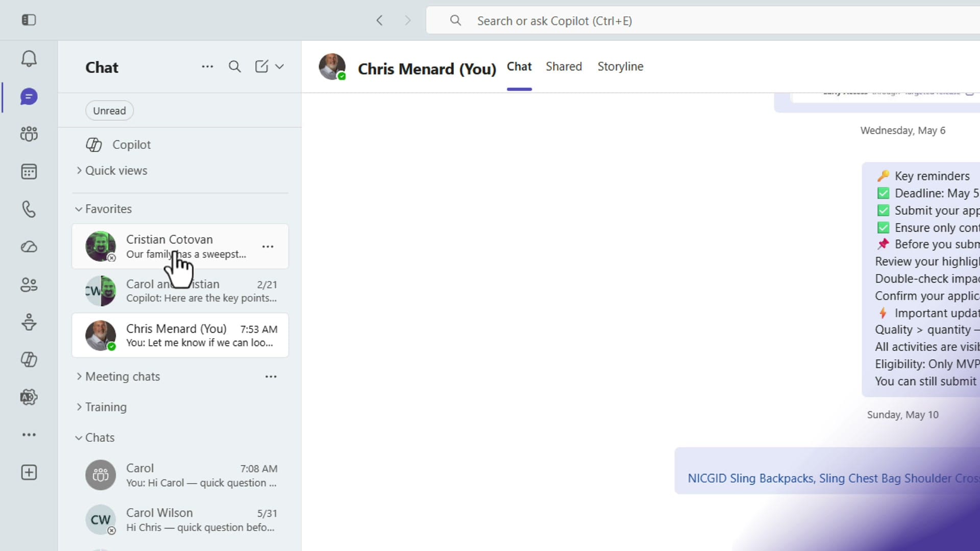Add a new app with plus icon
Screen dimensions: 980x551
coord(29,472)
